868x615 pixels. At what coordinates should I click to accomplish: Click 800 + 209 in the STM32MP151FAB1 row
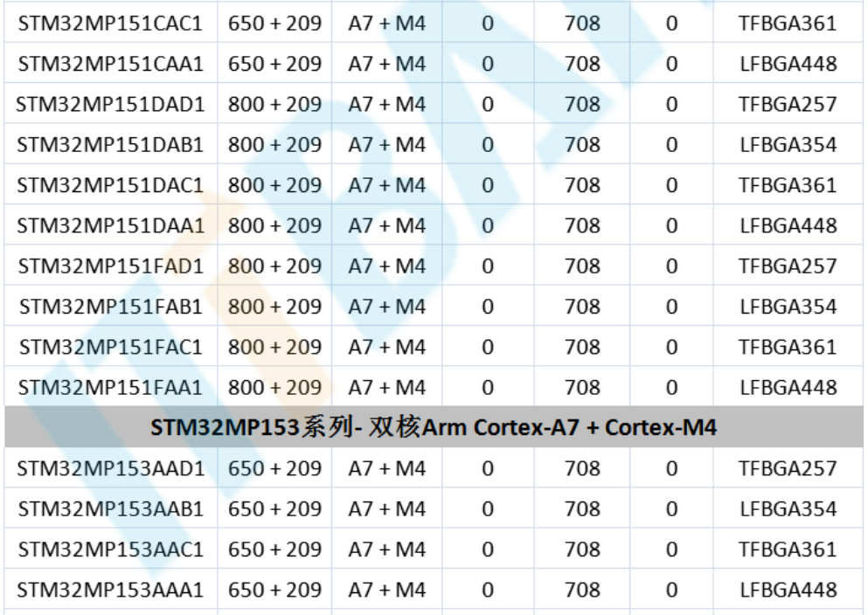point(274,307)
